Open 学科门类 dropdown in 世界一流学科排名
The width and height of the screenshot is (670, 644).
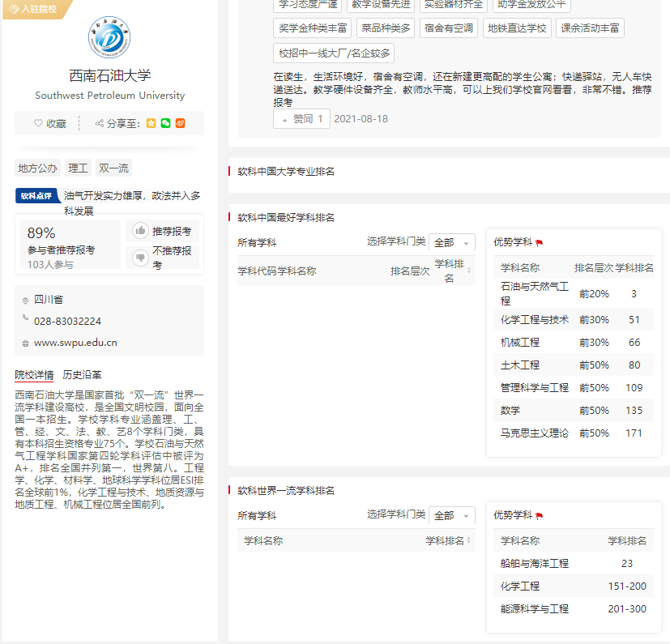pyautogui.click(x=451, y=515)
